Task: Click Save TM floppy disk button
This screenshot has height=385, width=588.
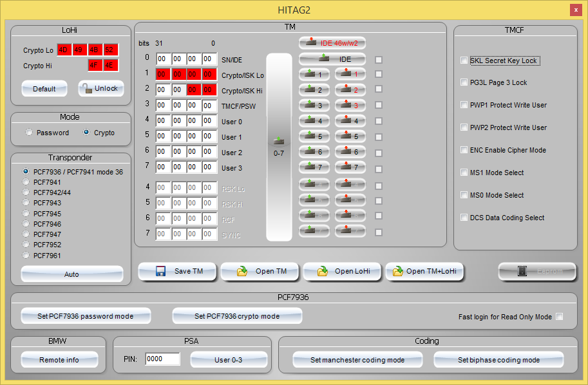Action: [x=177, y=271]
